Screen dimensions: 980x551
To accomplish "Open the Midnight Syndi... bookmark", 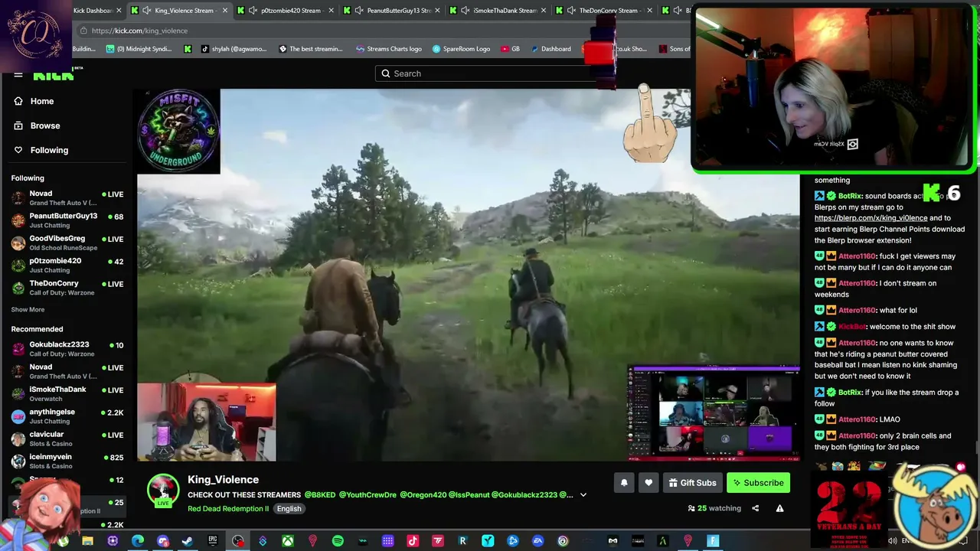I will coord(139,49).
